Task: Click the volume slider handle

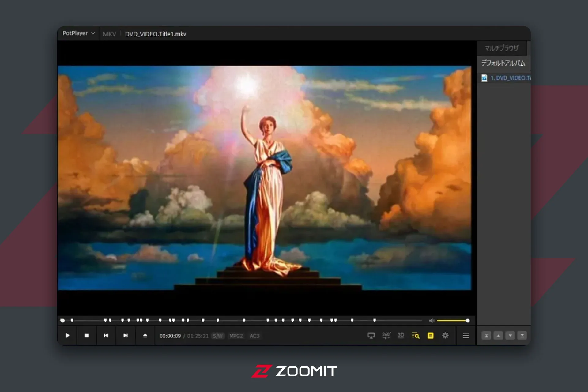Action: [468, 321]
